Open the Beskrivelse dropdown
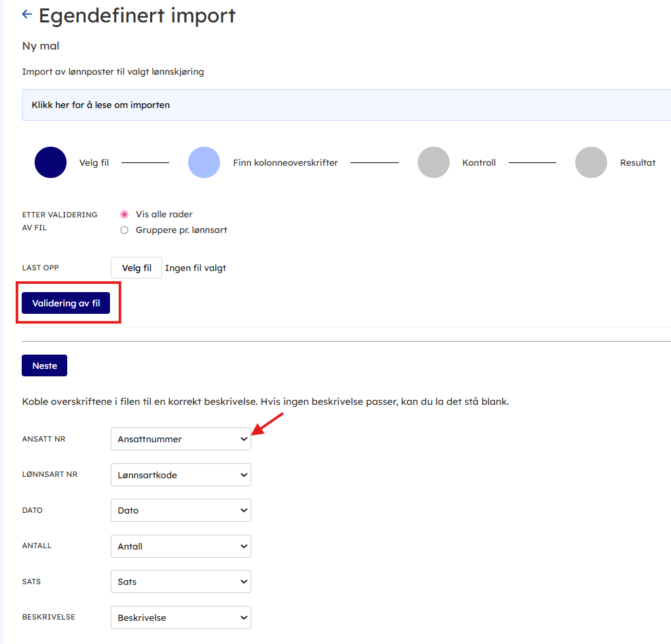This screenshot has width=671, height=644. click(x=181, y=618)
